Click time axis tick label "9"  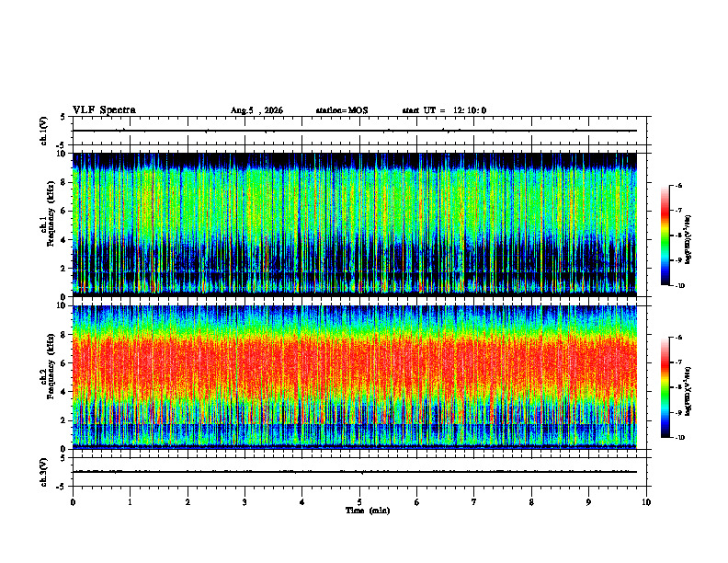tap(588, 502)
